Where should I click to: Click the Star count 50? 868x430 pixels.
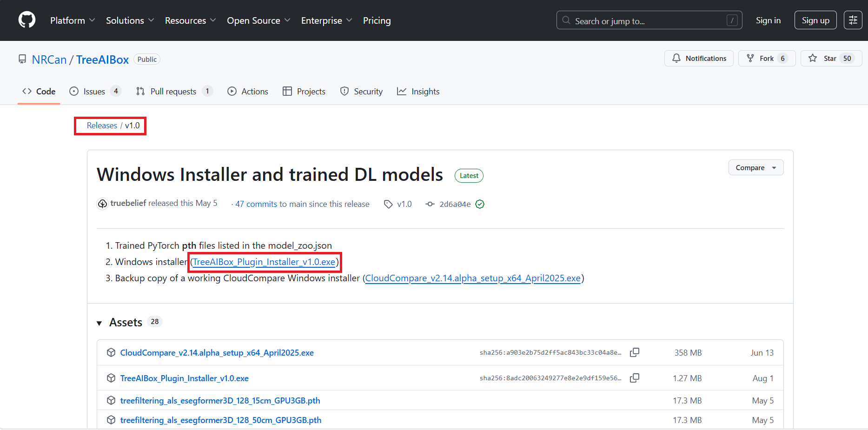pos(847,58)
